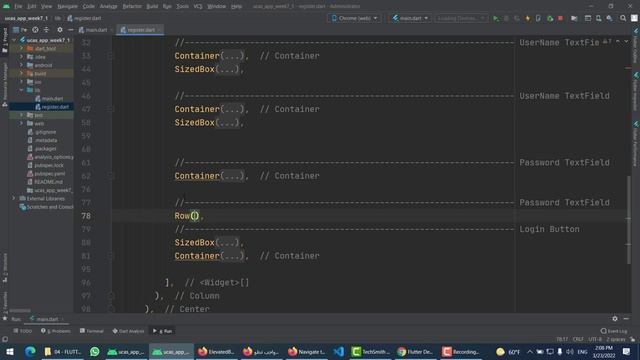This screenshot has width=640, height=360.
Task: Show hidden tray icons with the caret
Action: (529, 351)
